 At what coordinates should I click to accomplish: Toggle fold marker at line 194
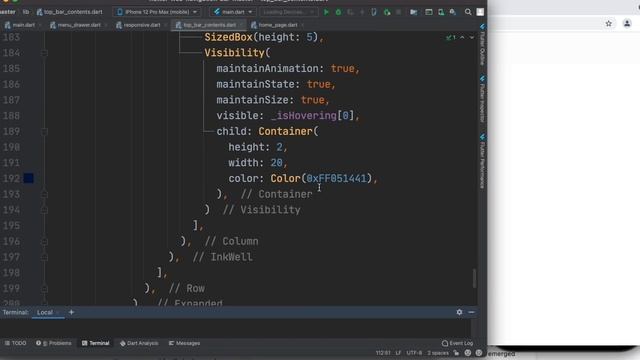(44, 210)
